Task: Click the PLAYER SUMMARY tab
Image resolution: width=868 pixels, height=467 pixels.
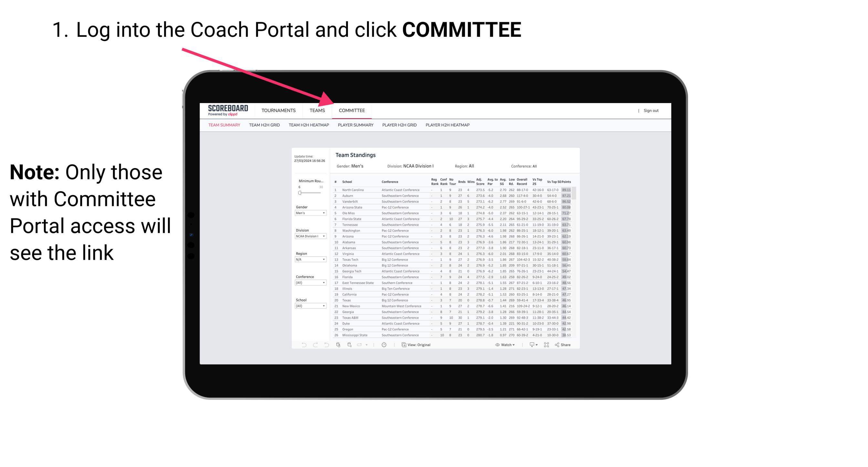Action: pyautogui.click(x=355, y=126)
